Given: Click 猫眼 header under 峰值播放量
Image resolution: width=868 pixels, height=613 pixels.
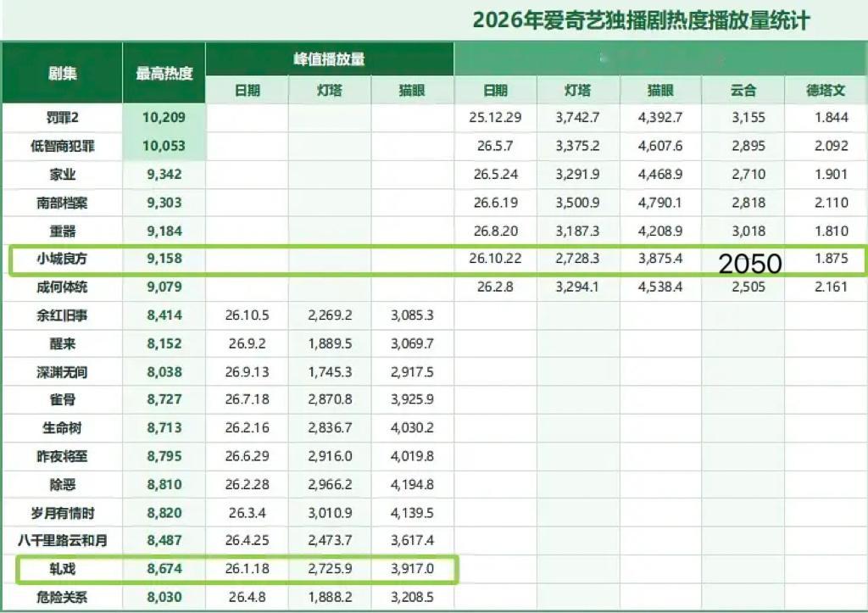Looking at the screenshot, I should (412, 90).
